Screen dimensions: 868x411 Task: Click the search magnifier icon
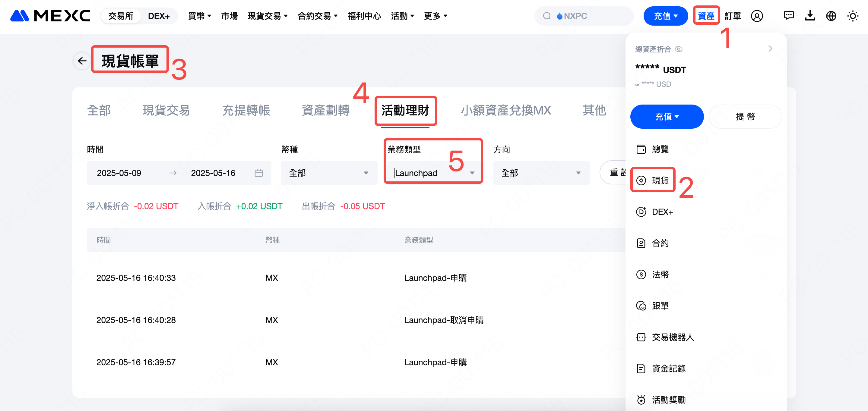pos(546,16)
